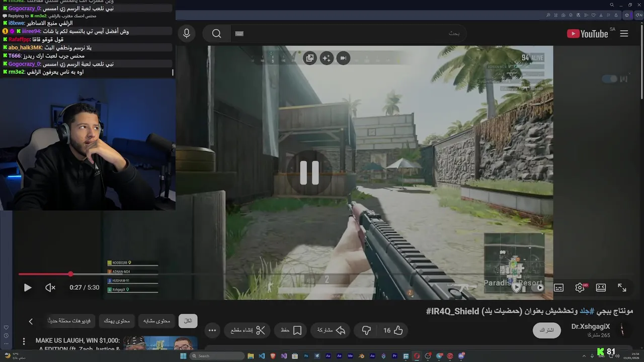The width and height of the screenshot is (644, 362).
Task: Click the search magnifier button
Action: pos(216,34)
